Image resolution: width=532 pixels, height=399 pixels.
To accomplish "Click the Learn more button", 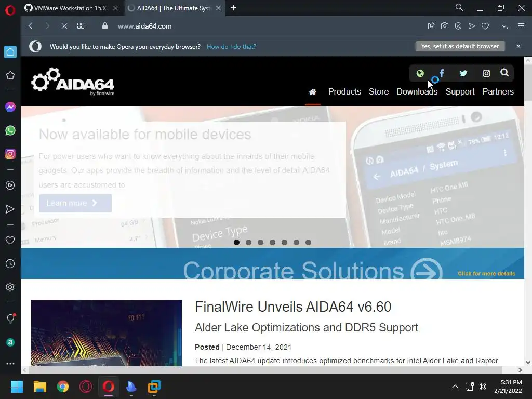I will pos(75,203).
